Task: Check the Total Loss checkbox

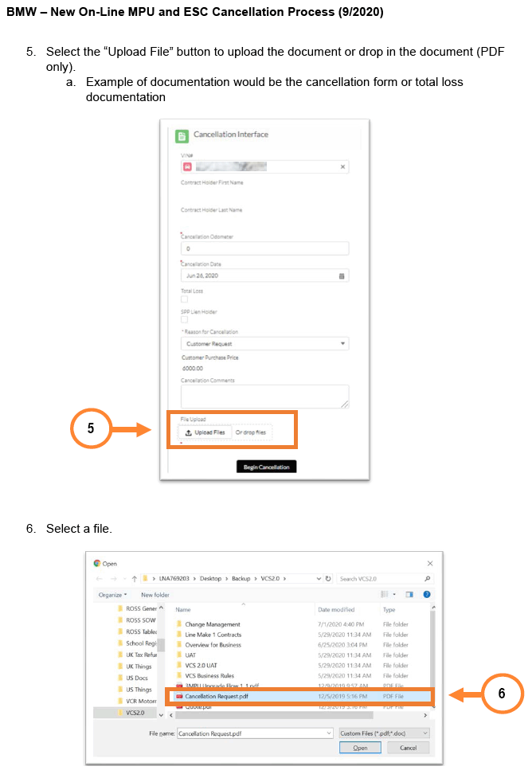Action: point(185,300)
